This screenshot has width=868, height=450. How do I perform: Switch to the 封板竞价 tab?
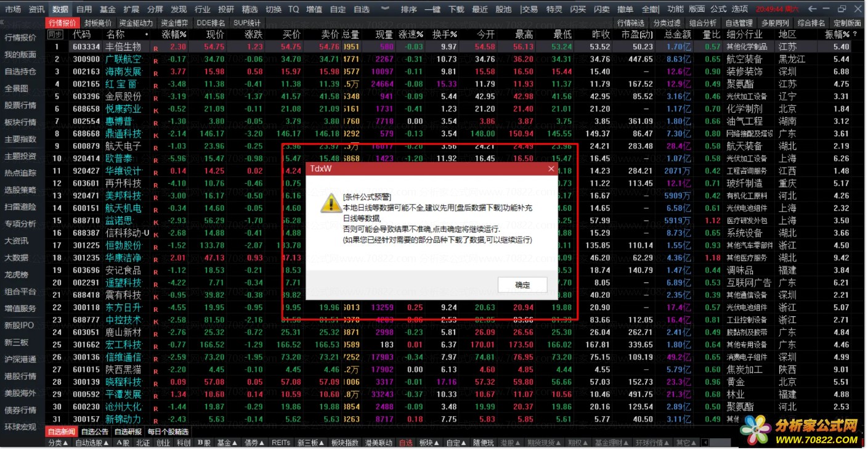(98, 23)
